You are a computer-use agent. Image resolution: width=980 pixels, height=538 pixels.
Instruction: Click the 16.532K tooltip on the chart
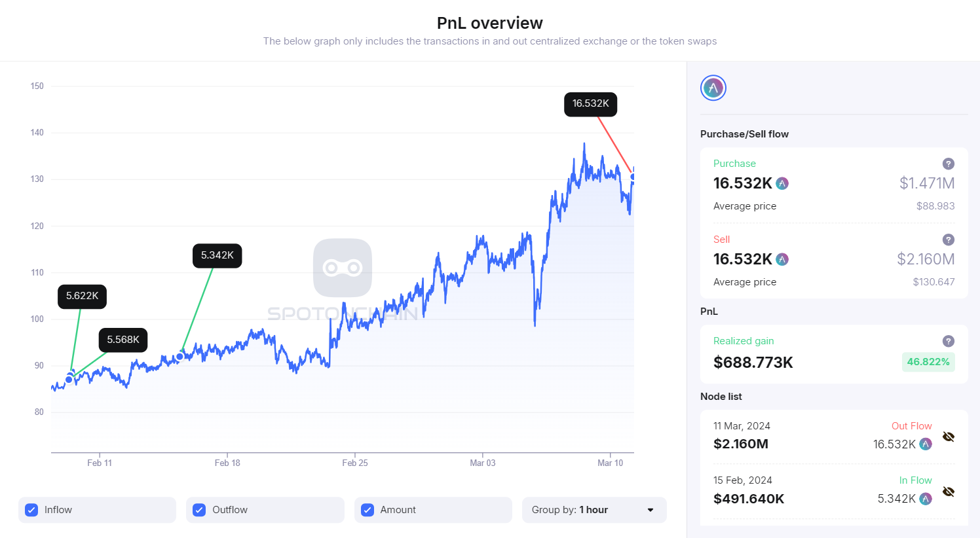pos(590,104)
